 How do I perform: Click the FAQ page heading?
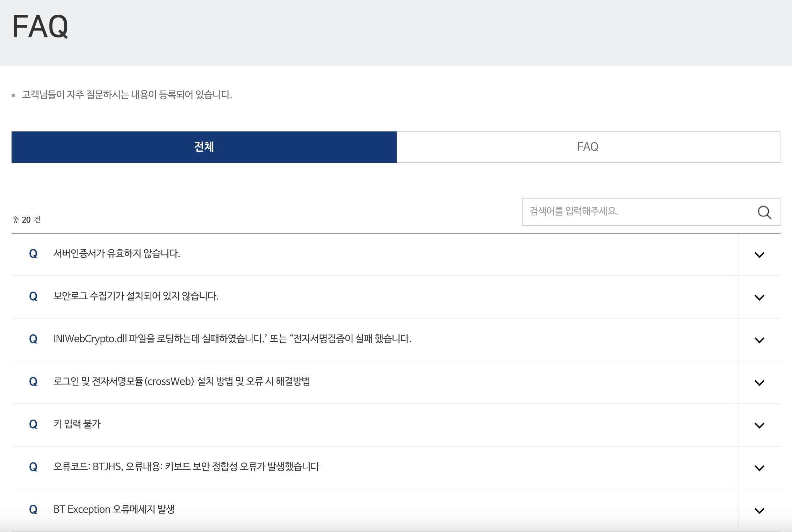click(40, 26)
